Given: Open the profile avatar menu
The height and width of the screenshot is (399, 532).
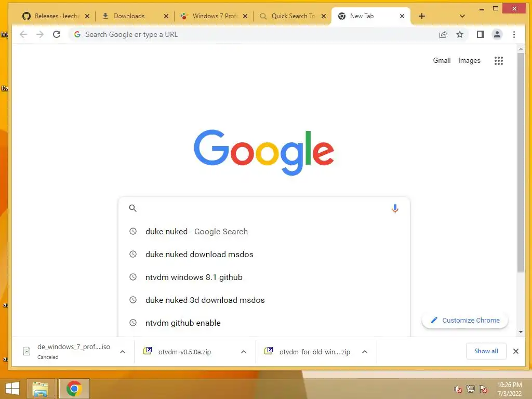Looking at the screenshot, I should coord(497,34).
